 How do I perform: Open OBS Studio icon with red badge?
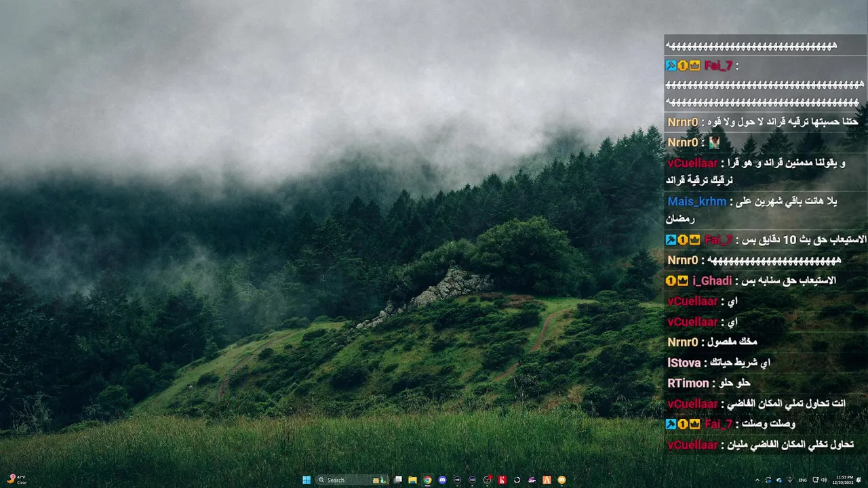(487, 480)
